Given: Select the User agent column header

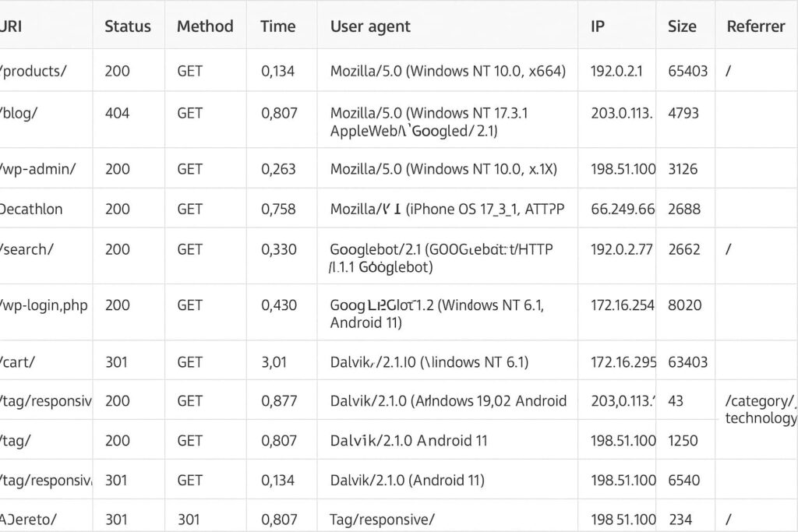Looking at the screenshot, I should tap(370, 26).
